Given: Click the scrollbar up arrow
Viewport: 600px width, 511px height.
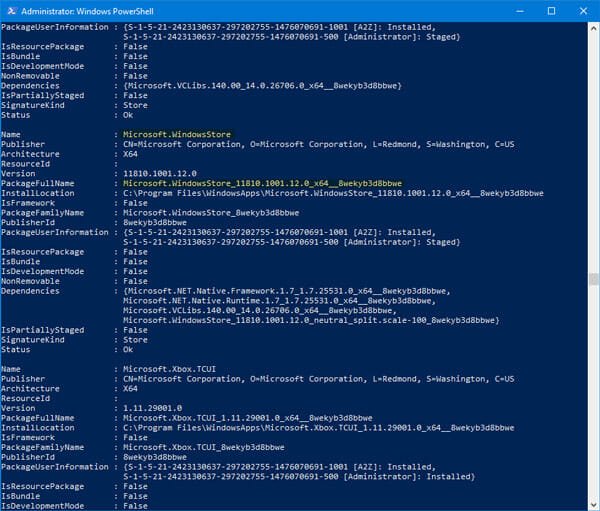Looking at the screenshot, I should click(x=593, y=28).
